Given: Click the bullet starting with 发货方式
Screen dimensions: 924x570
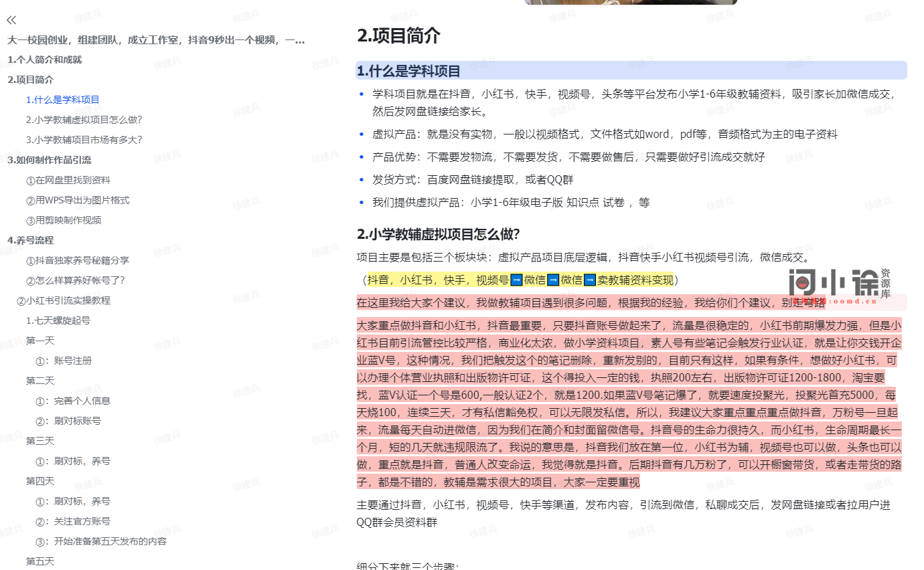Looking at the screenshot, I should 473,179.
